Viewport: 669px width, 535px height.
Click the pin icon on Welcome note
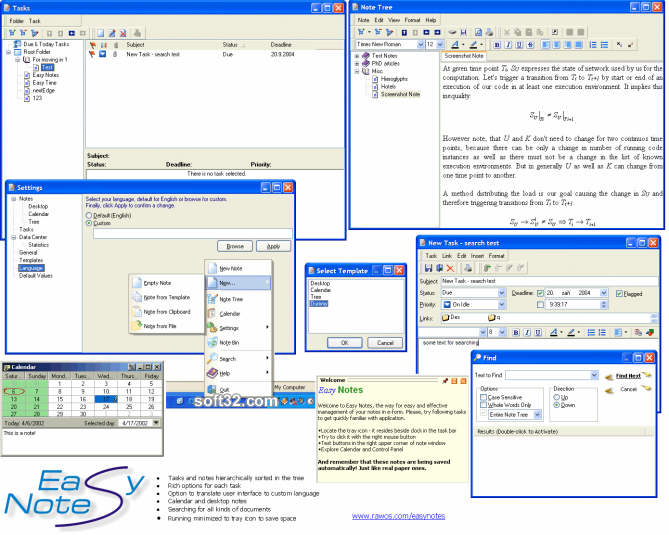[445, 381]
